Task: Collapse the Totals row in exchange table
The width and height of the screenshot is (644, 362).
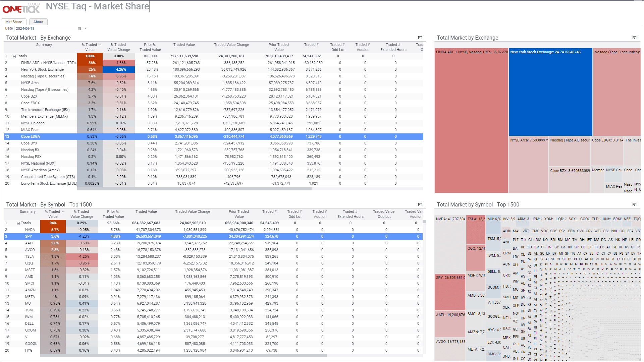Action: point(14,57)
